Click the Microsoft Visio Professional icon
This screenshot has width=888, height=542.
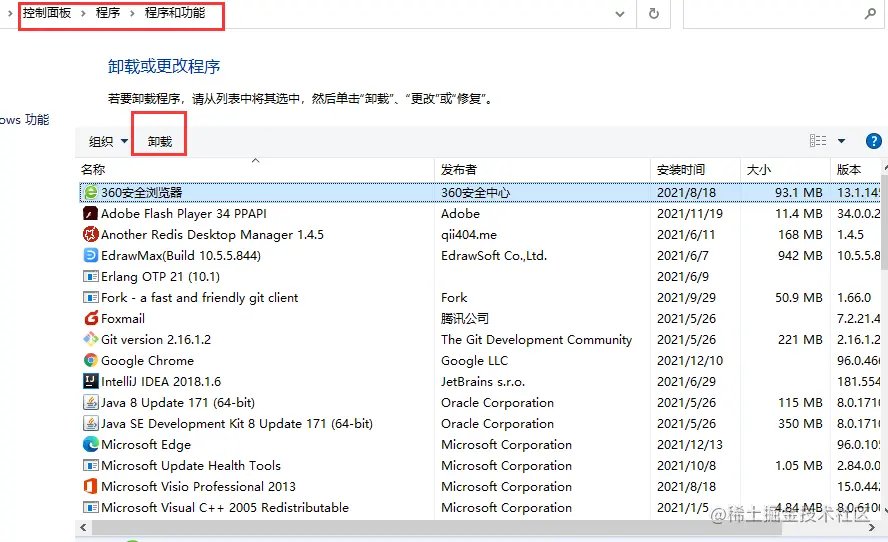coord(91,486)
